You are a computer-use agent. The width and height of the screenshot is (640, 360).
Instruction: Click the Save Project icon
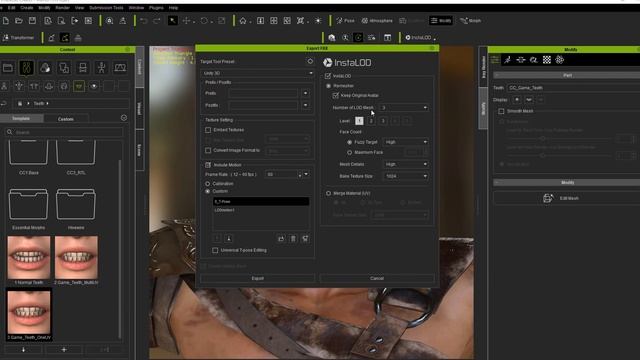(32, 20)
